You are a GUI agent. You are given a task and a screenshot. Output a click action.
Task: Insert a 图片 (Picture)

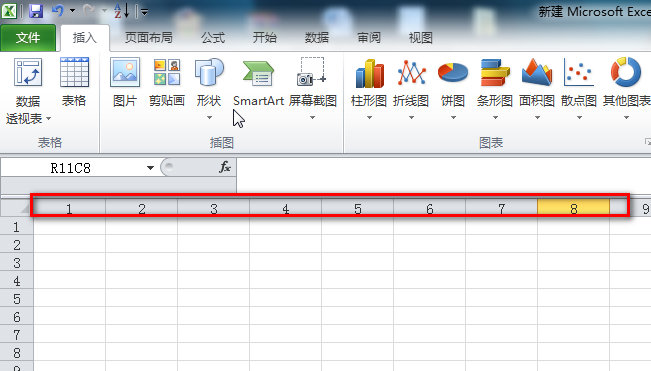pyautogui.click(x=125, y=82)
